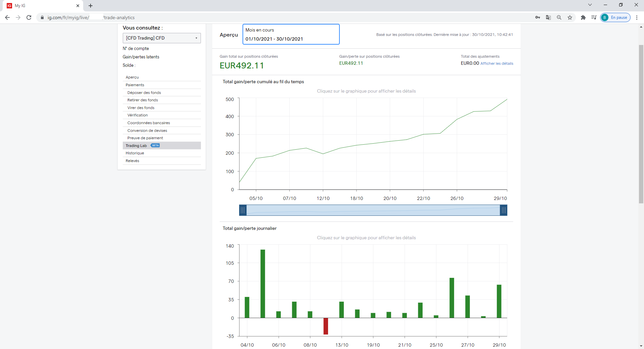Image resolution: width=644 pixels, height=349 pixels.
Task: Click the browser back arrow
Action: pos(7,17)
